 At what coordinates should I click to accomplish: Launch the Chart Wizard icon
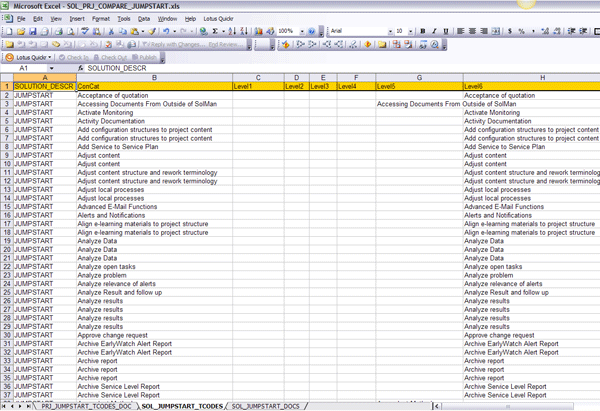[x=259, y=31]
